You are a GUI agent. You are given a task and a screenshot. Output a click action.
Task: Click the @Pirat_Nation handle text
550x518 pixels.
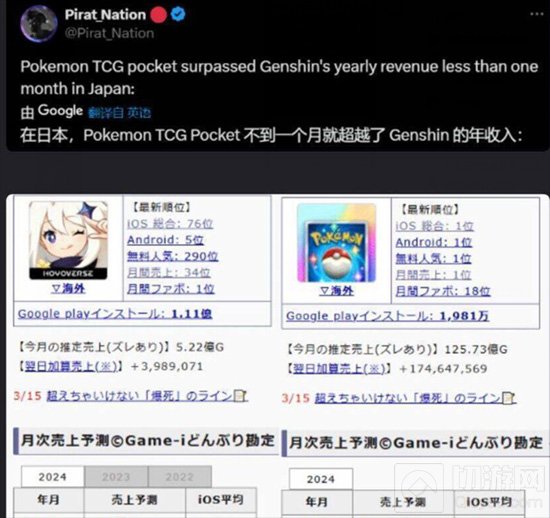click(x=109, y=33)
